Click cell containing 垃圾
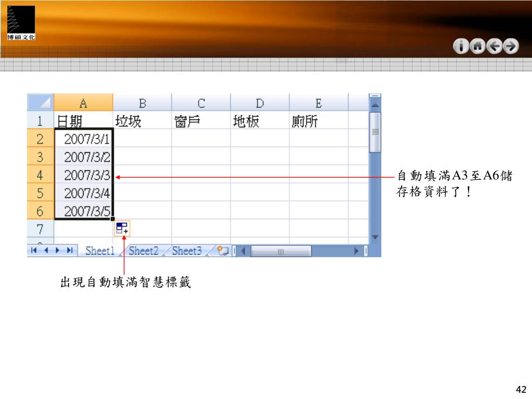This screenshot has height=399, width=532. [x=142, y=120]
